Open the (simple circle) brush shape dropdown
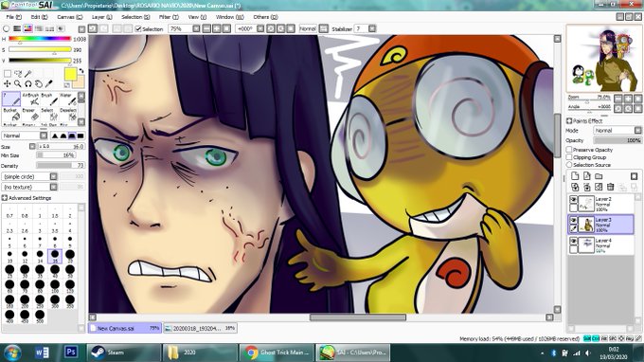Screen dimensions: 644x362 click(29, 176)
